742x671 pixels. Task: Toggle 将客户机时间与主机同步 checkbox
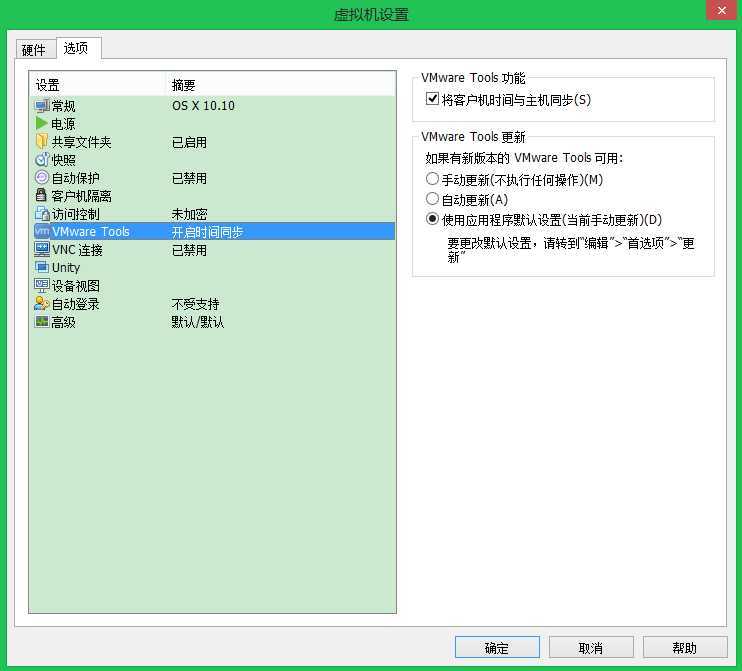[432, 99]
